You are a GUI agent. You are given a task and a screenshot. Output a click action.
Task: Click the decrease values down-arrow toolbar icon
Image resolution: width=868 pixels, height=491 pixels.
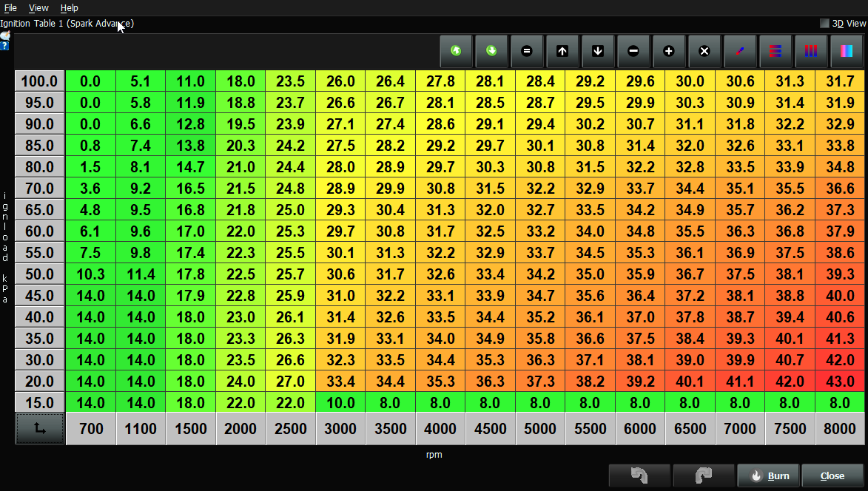(x=598, y=51)
